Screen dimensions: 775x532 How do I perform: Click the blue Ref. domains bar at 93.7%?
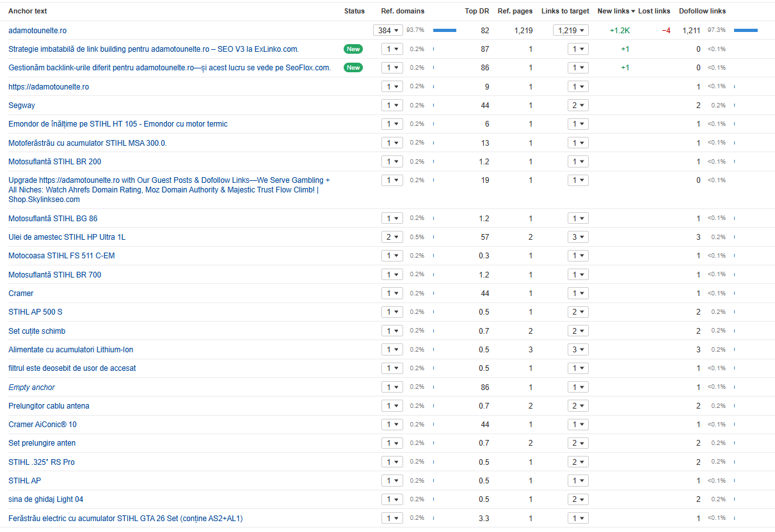(x=444, y=30)
